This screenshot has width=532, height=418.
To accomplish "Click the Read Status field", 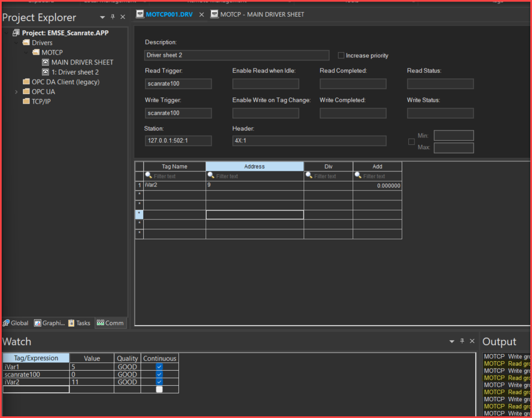I will click(441, 83).
